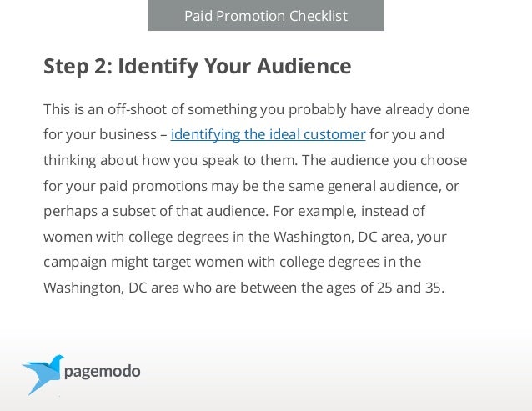
Task: Click 'Step 2:' in the slide heading
Action: [78, 67]
